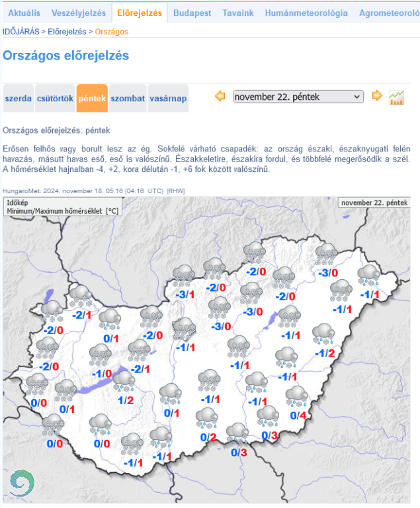The image size is (420, 508).
Task: Select the csütörtök day tab
Action: click(x=54, y=99)
